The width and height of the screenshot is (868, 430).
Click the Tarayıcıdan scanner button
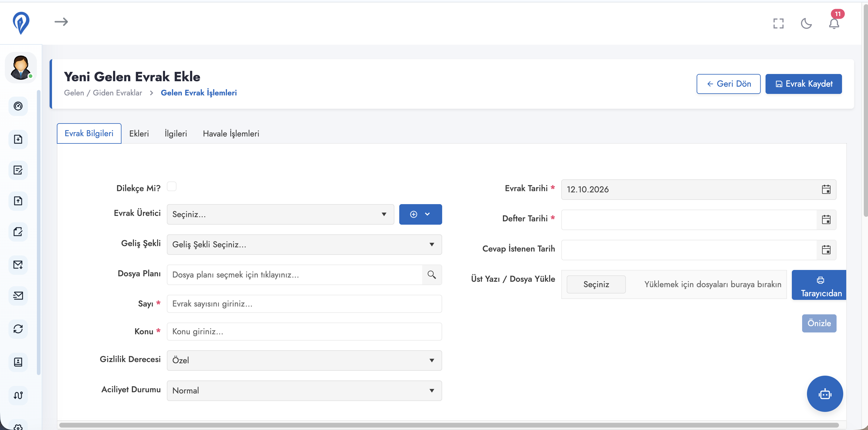pos(819,285)
